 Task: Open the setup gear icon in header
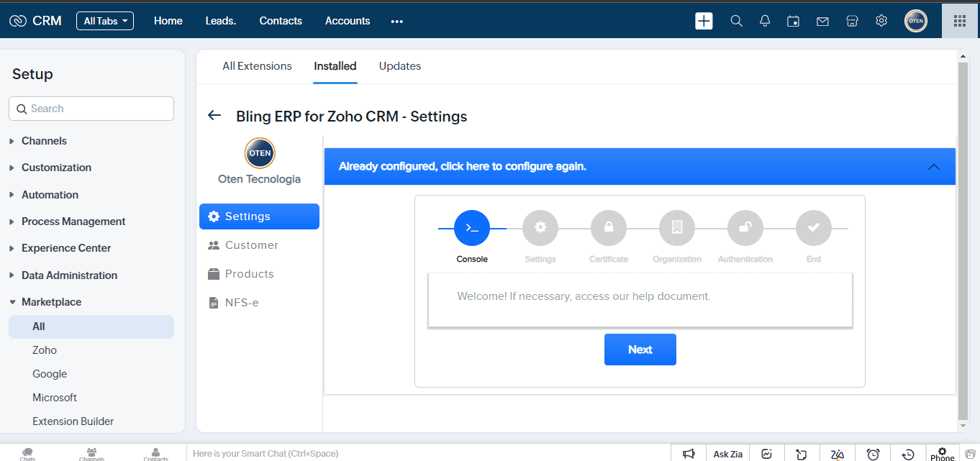[881, 21]
